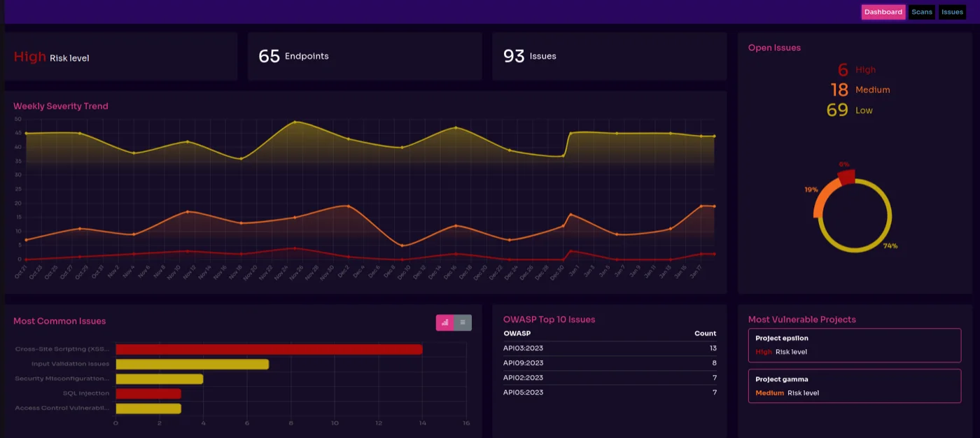Screen dimensions: 980x438
Task: Select the API03:2023 row in OWASP table
Action: [609, 348]
